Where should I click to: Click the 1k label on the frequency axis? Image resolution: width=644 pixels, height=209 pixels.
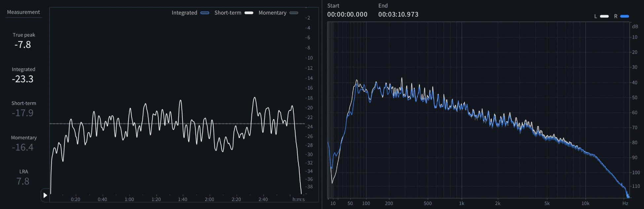pos(462,203)
